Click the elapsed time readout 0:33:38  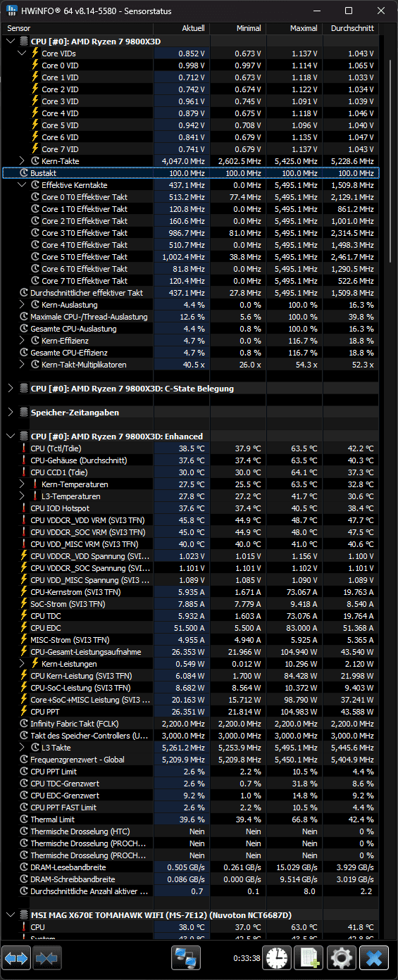click(247, 958)
